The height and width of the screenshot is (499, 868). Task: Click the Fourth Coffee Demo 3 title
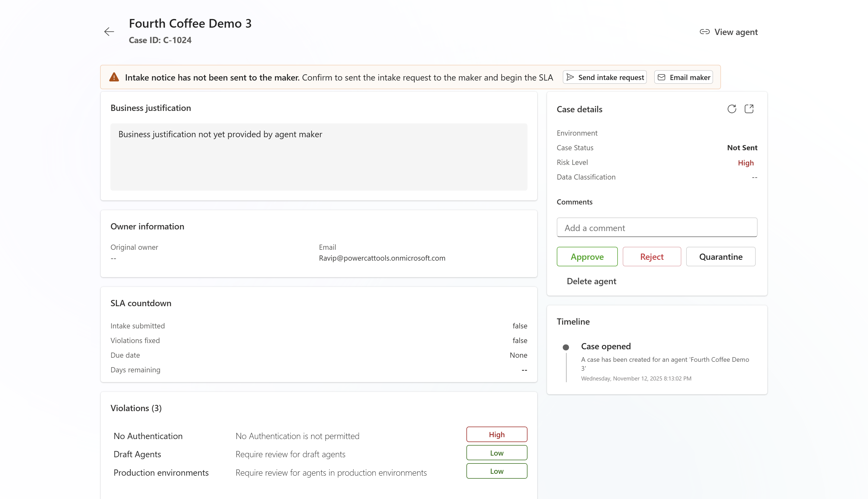tap(190, 23)
